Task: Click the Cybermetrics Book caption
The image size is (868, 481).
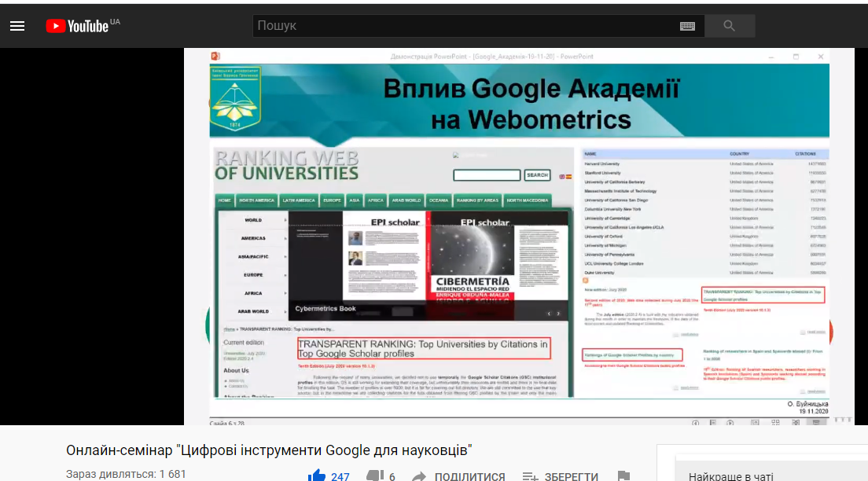Action: tap(325, 309)
